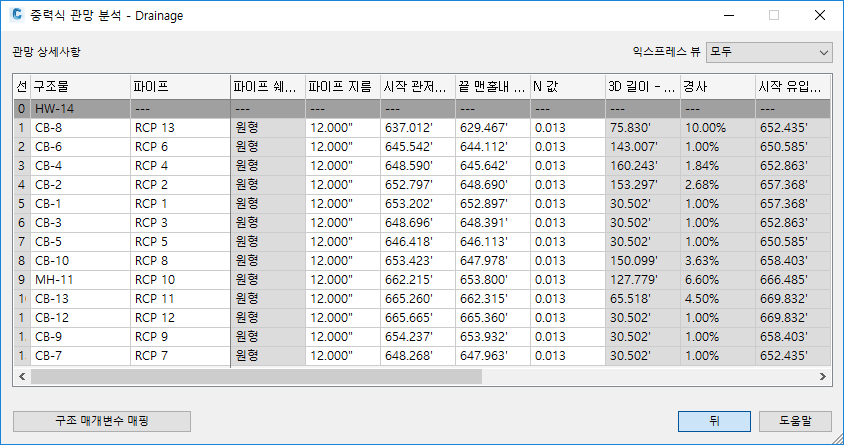Sort by the 구조물 column header
The width and height of the screenshot is (844, 445).
pyautogui.click(x=80, y=87)
